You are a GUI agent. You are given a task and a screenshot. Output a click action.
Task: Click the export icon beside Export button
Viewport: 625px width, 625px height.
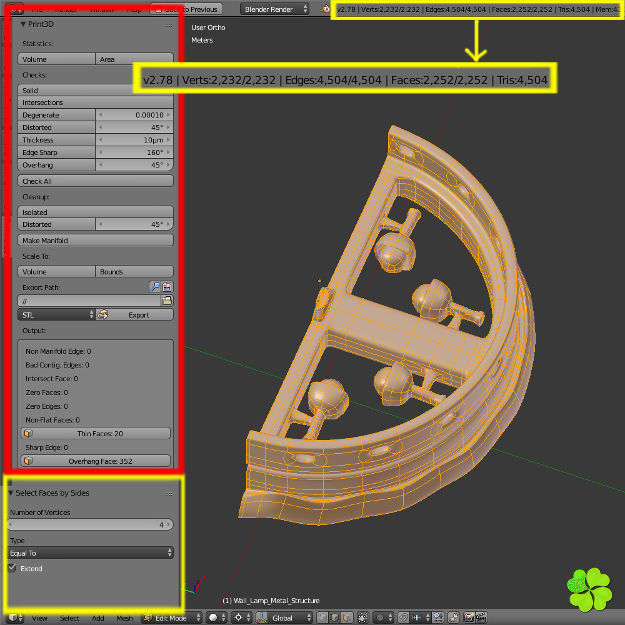pos(102,315)
